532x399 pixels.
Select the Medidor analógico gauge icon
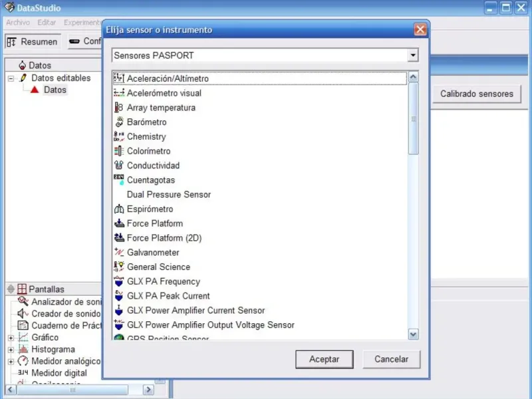23,361
